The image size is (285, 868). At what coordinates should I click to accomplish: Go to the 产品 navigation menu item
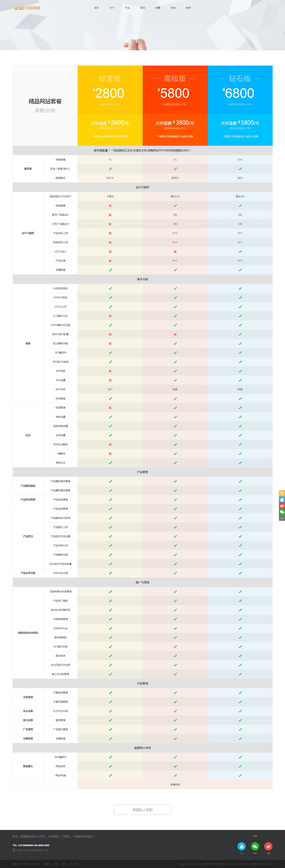pos(127,8)
